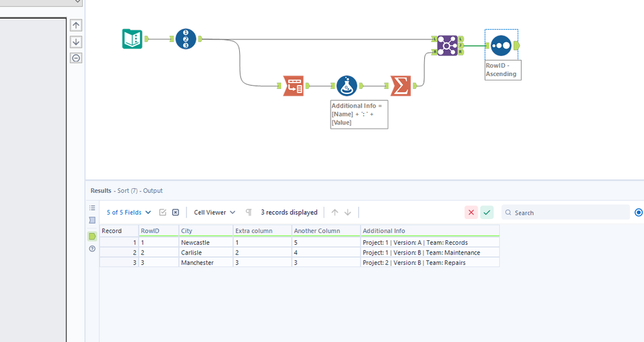Click into the results Search field

[x=565, y=213]
